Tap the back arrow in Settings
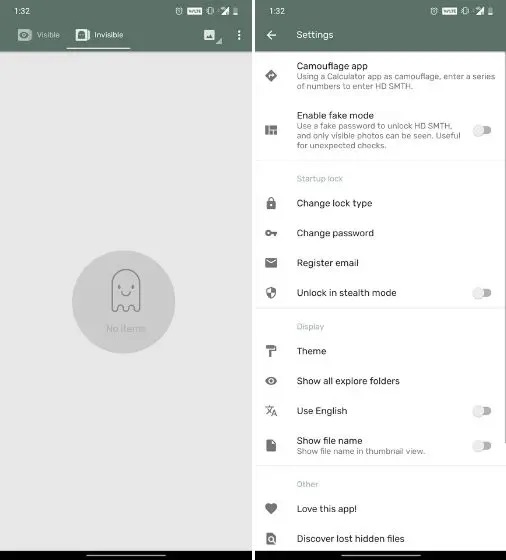This screenshot has height=560, width=506. 271,35
